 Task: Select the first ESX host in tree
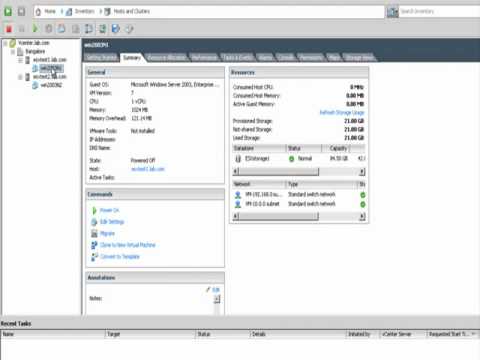(x=50, y=60)
